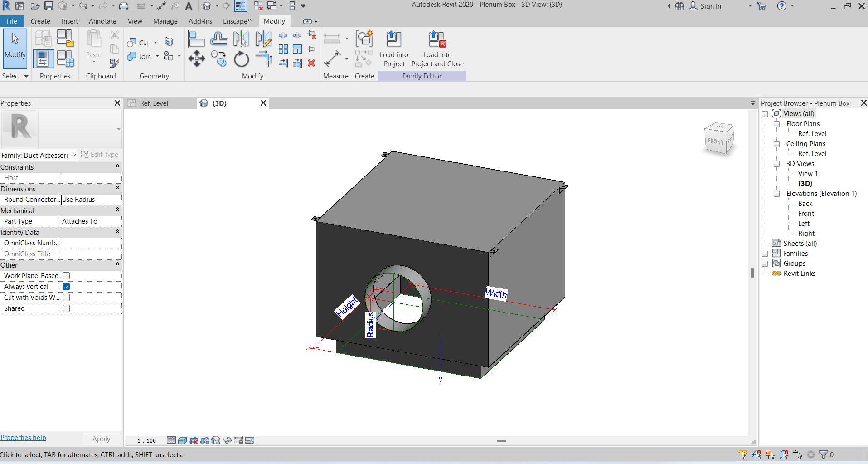Image resolution: width=868 pixels, height=464 pixels.
Task: Select the Array tool
Action: point(283,49)
